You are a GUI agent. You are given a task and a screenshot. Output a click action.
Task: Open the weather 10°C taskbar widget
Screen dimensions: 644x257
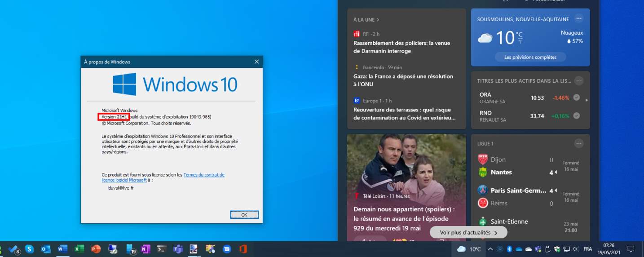[x=469, y=249]
